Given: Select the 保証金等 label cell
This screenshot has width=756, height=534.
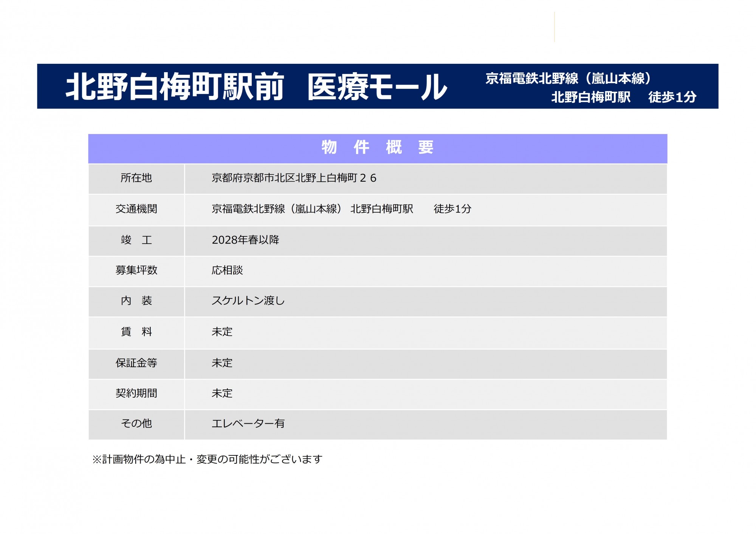Looking at the screenshot, I should tap(136, 363).
